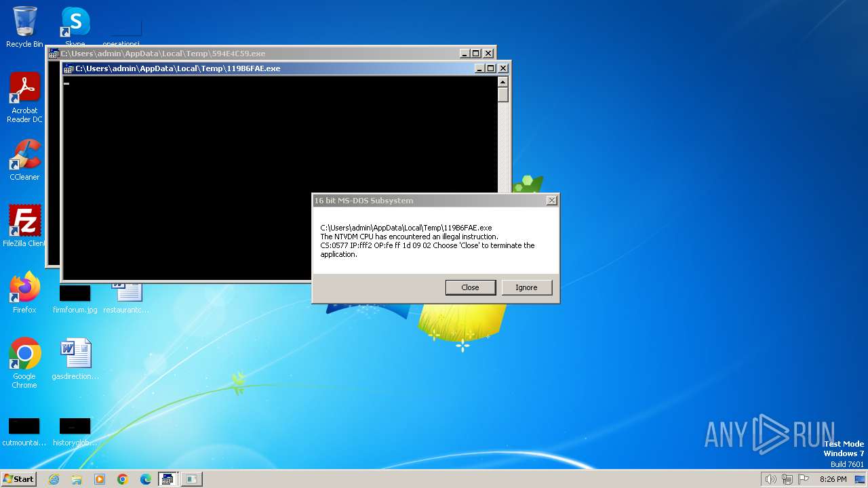868x488 pixels.
Task: Click the NTVDM console taskbar button
Action: click(x=167, y=479)
